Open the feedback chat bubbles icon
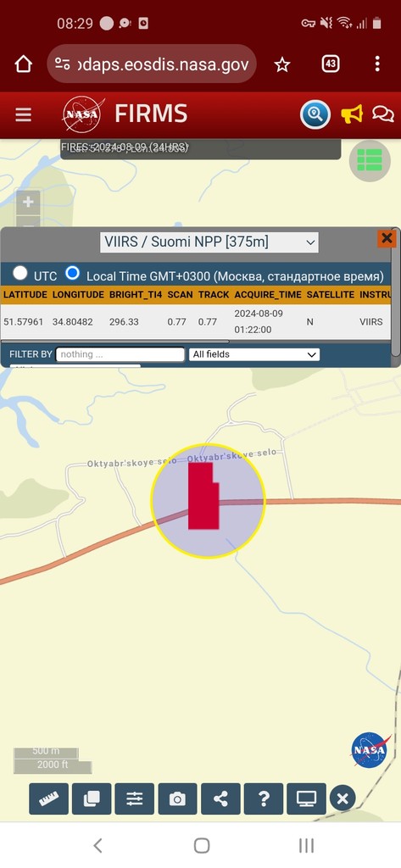 (383, 114)
